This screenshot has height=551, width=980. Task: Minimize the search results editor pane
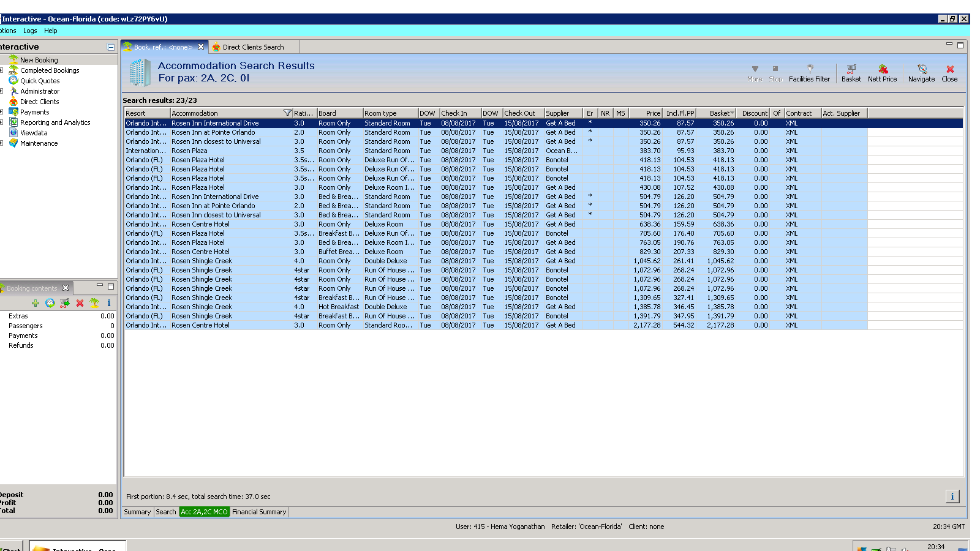pos(949,44)
